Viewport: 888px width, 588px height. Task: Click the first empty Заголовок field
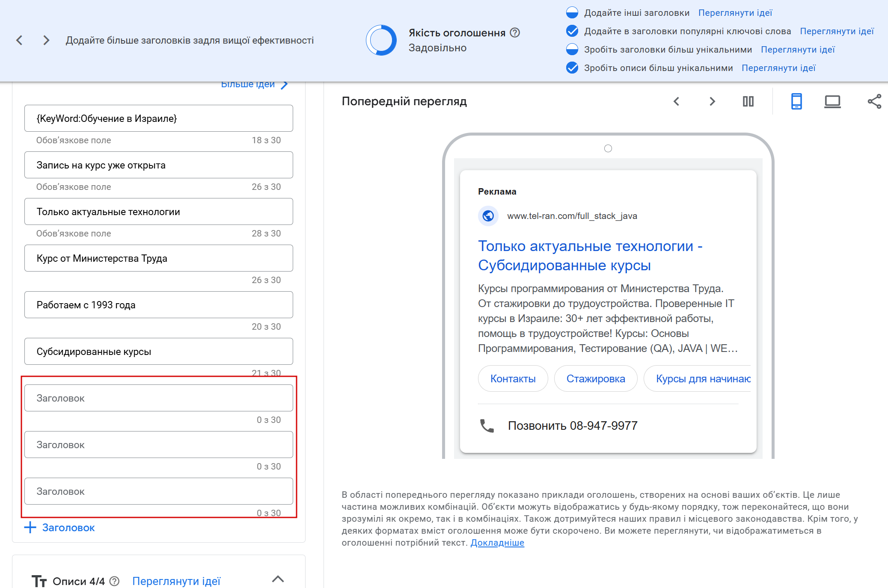(159, 398)
